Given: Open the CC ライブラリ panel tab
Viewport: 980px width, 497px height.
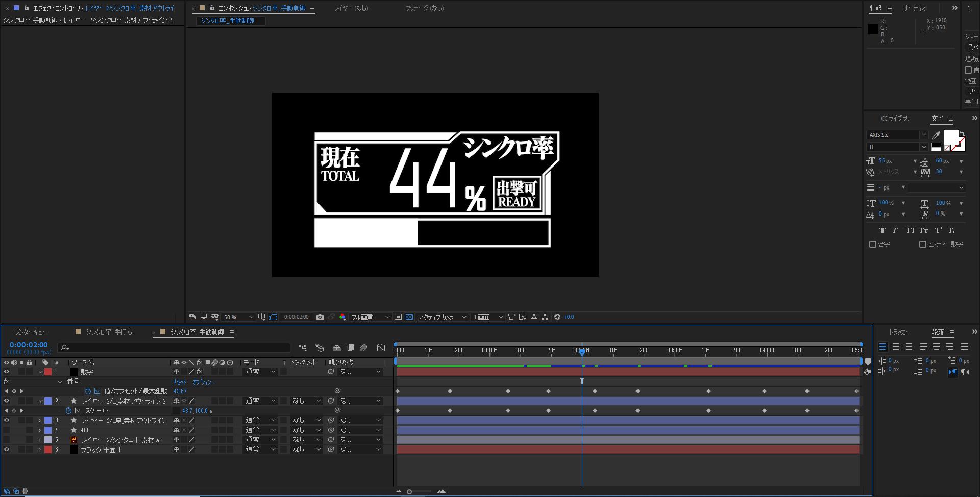Looking at the screenshot, I should pyautogui.click(x=895, y=119).
